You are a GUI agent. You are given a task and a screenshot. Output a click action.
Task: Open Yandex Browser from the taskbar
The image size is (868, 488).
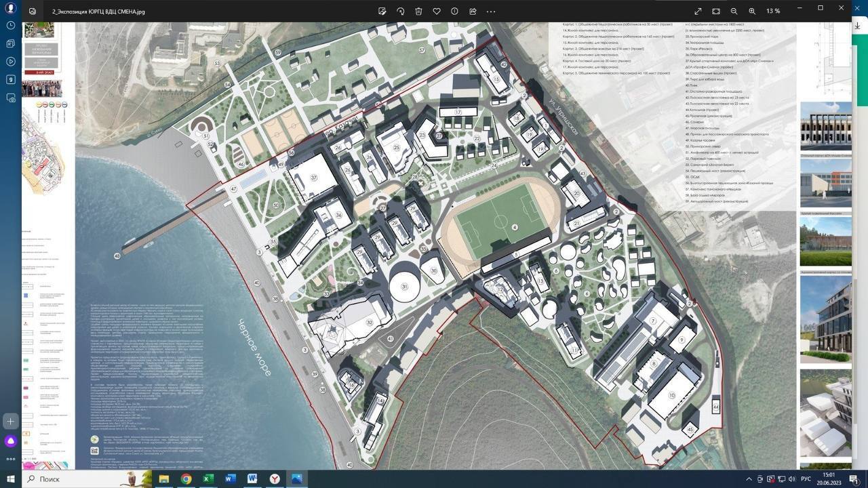click(x=275, y=479)
